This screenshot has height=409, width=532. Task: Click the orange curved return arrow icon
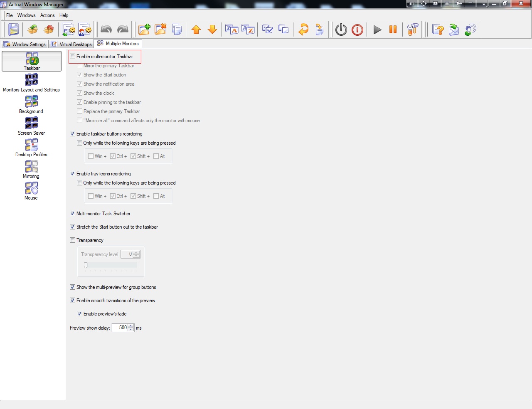[x=303, y=30]
